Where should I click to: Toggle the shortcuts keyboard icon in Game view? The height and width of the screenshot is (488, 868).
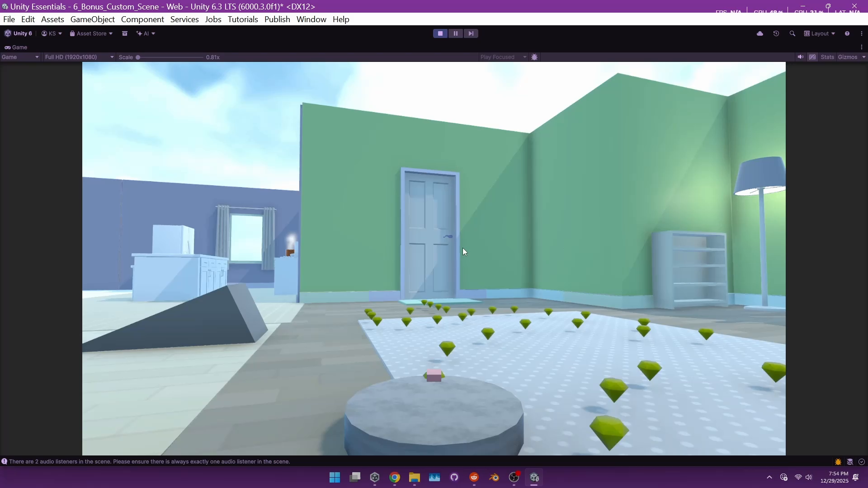(812, 57)
